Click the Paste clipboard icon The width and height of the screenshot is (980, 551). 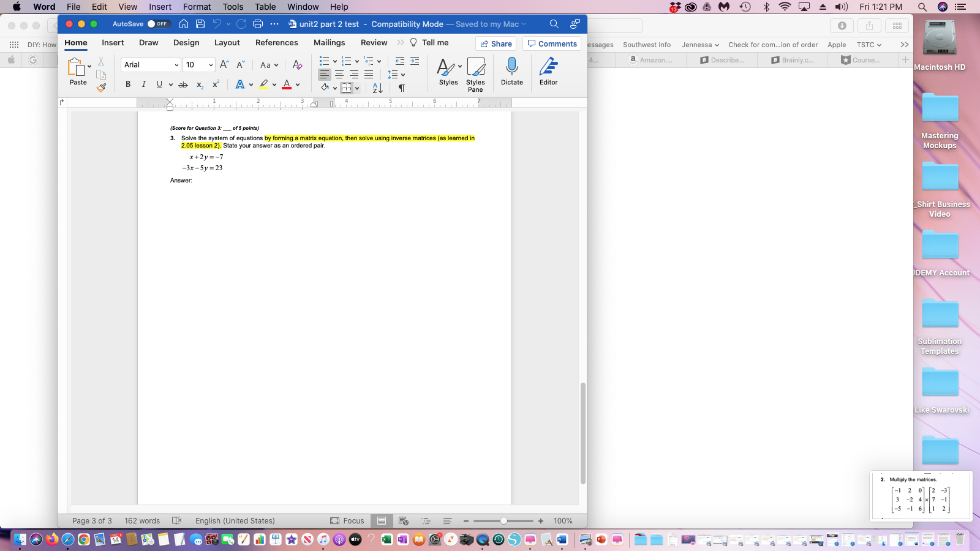(x=76, y=67)
